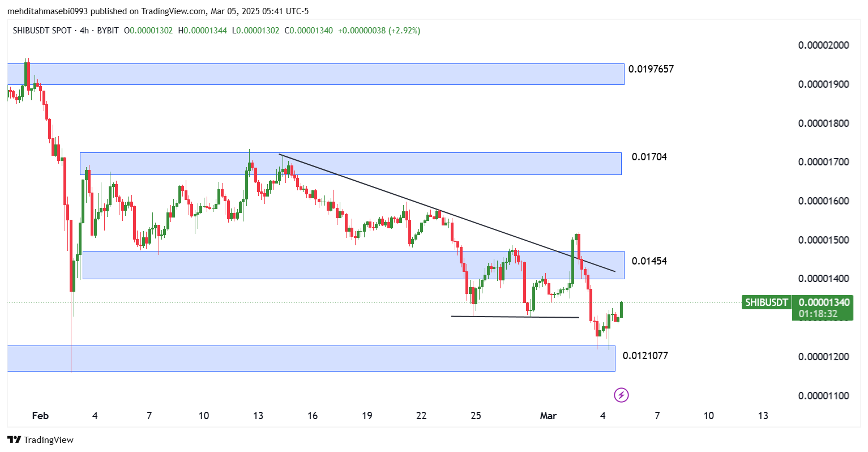Click the SHIBUSDT SPOT symbol title
Viewport: 868px width, 452px height.
pos(42,31)
